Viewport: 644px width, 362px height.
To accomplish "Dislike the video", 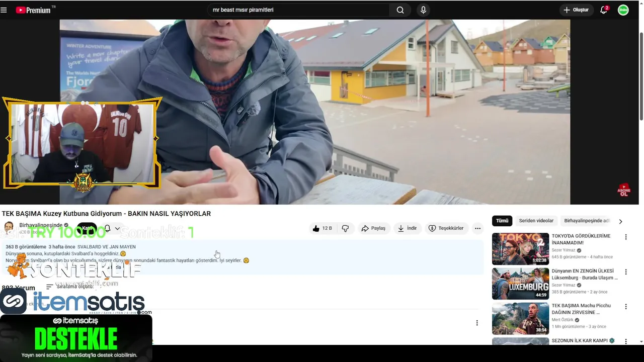I will click(x=345, y=228).
